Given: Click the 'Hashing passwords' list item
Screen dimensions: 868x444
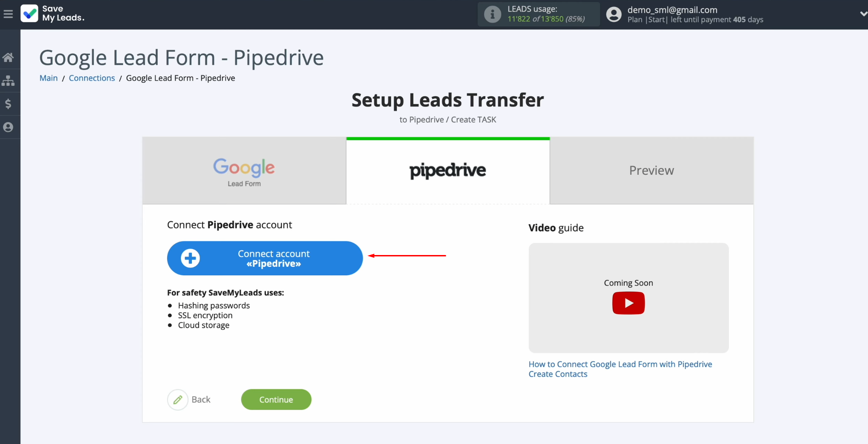Looking at the screenshot, I should click(x=214, y=305).
